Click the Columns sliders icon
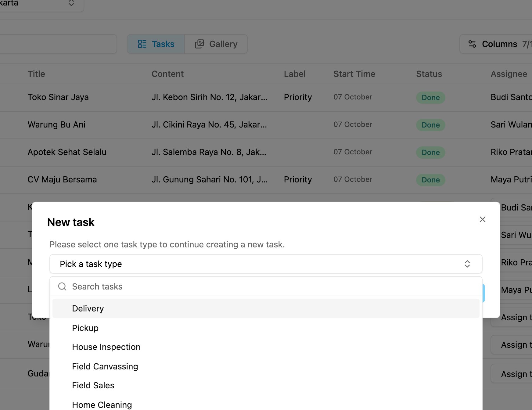This screenshot has width=532, height=410. tap(472, 44)
